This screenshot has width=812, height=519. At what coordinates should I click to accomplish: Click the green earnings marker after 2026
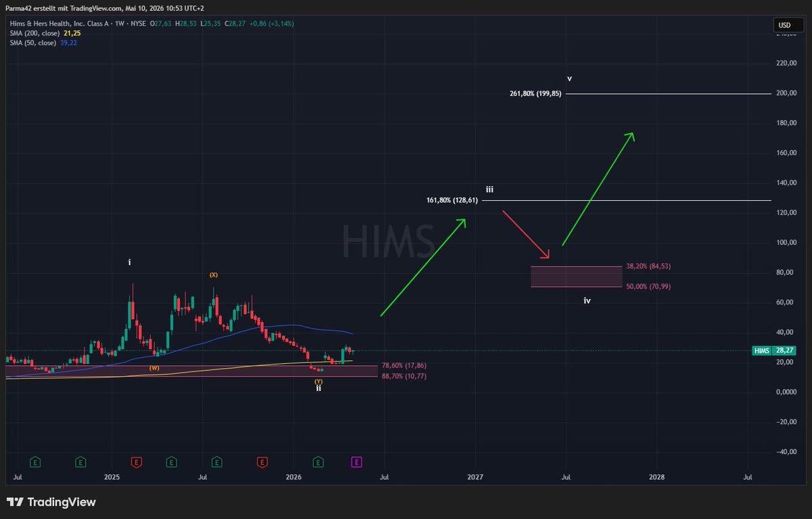[318, 462]
